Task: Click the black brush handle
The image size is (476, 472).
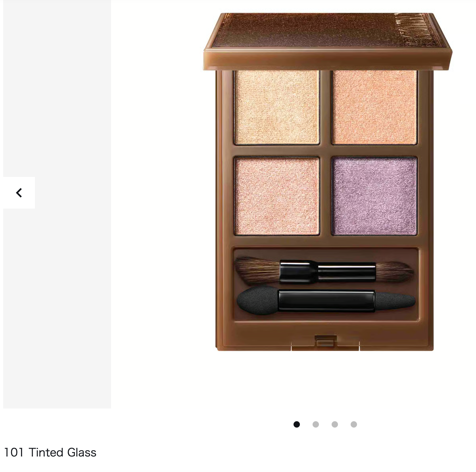Action: click(327, 271)
